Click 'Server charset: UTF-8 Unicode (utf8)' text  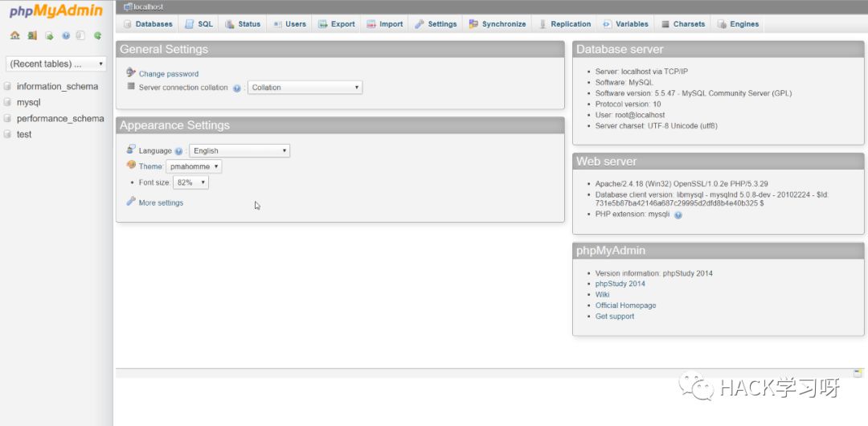(x=656, y=125)
